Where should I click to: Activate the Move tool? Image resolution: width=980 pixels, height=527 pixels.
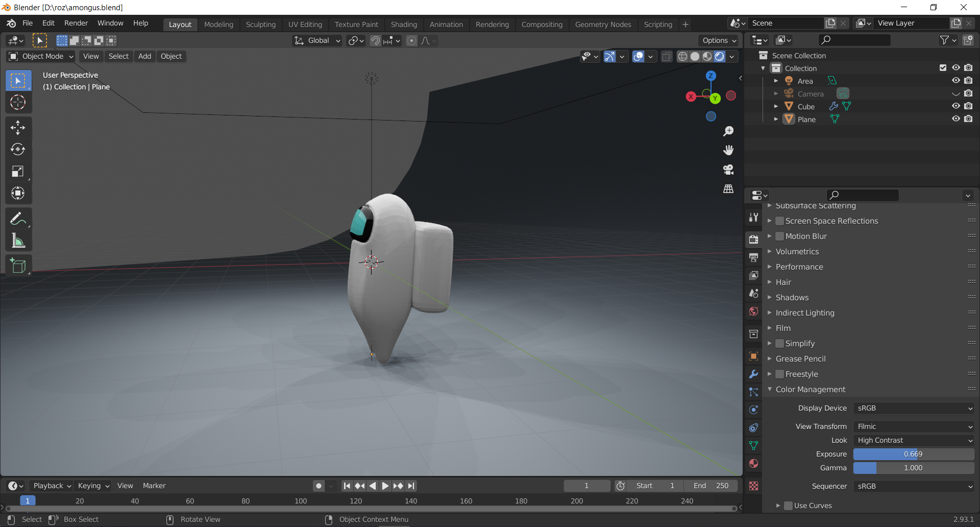(x=18, y=128)
